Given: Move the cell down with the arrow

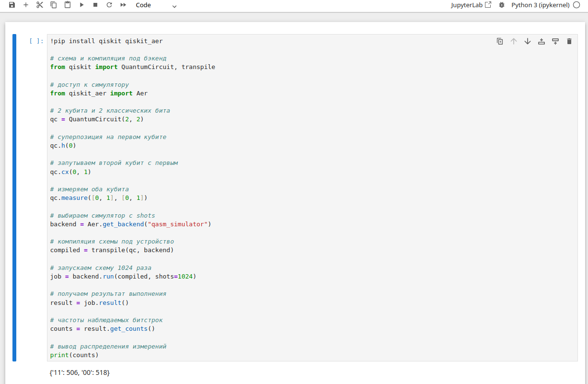Looking at the screenshot, I should click(528, 41).
